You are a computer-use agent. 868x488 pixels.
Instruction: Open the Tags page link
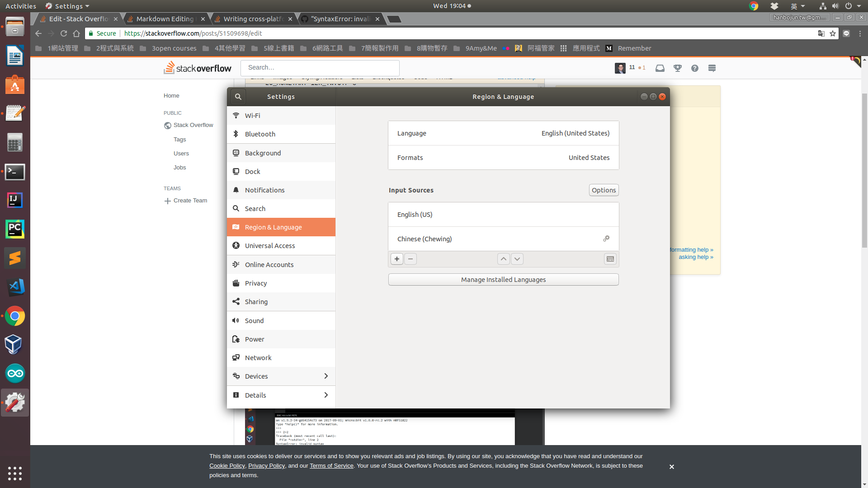(x=179, y=140)
